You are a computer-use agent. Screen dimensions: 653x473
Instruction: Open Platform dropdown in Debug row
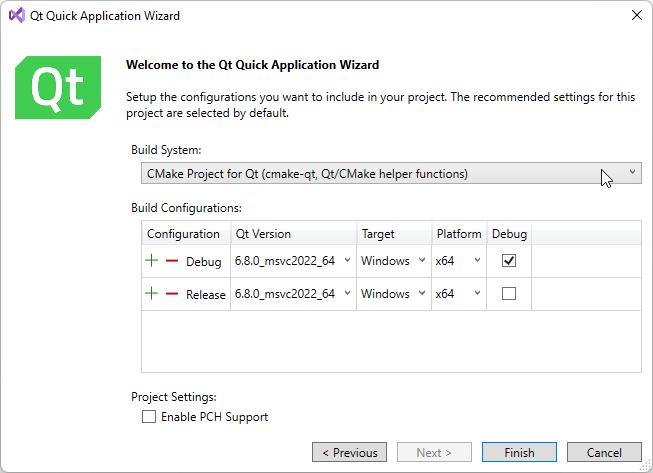click(477, 261)
